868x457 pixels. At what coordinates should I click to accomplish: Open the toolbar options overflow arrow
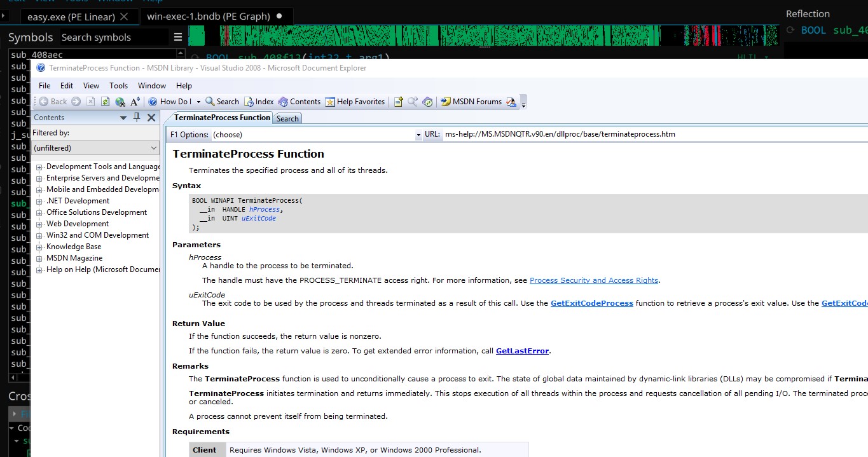coord(523,104)
